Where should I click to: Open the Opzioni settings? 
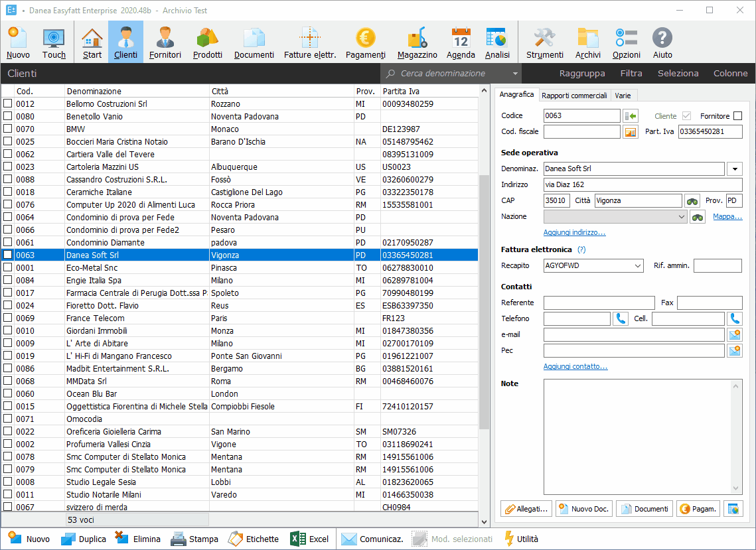pos(627,42)
